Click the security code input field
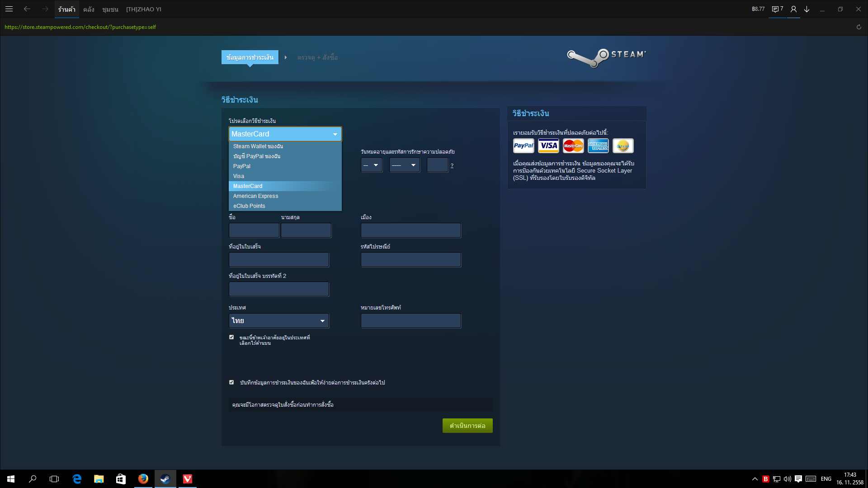The image size is (868, 488). [438, 165]
